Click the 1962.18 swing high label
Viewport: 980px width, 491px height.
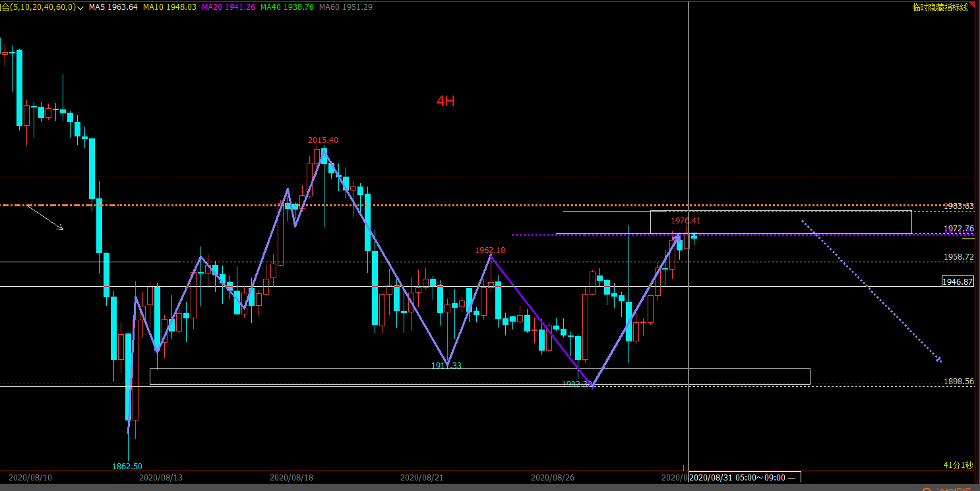click(x=490, y=250)
